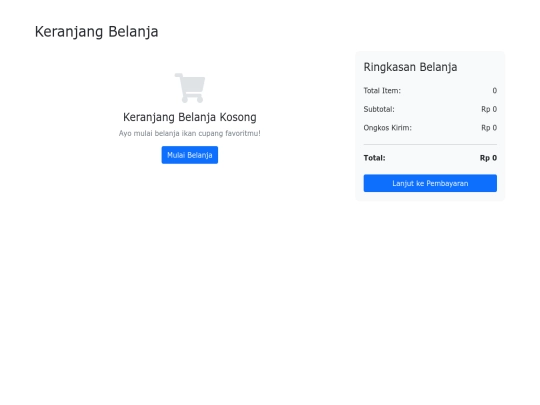540x405 pixels.
Task: Click the bold Total: label
Action: tap(374, 158)
